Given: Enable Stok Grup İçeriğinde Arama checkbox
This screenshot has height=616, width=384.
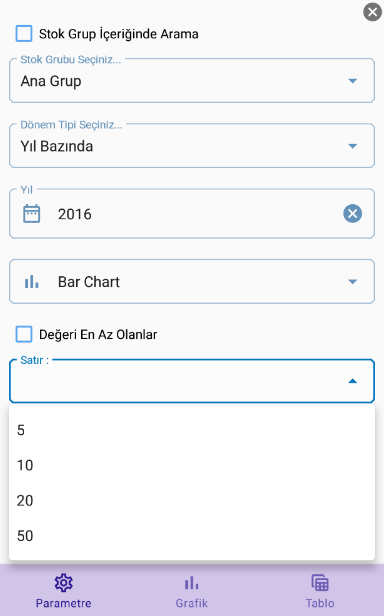Looking at the screenshot, I should coord(24,33).
